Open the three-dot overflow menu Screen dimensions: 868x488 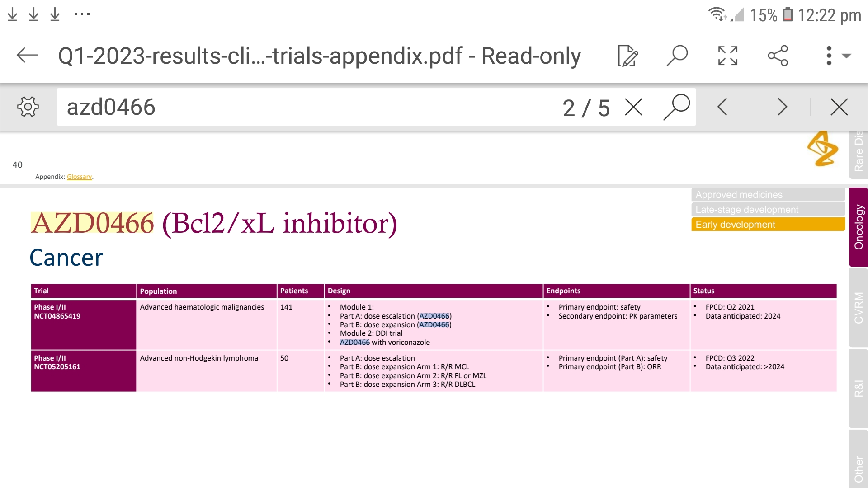(829, 56)
